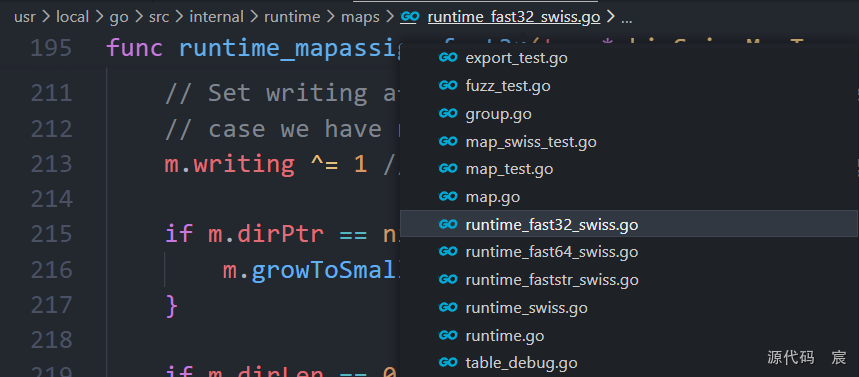
Task: Click Go icon beside group.go
Action: click(x=448, y=113)
